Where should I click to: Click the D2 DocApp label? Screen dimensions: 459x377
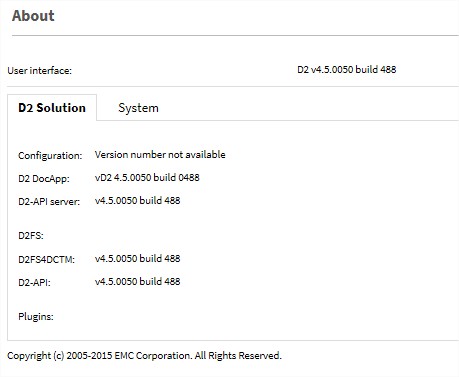point(44,179)
